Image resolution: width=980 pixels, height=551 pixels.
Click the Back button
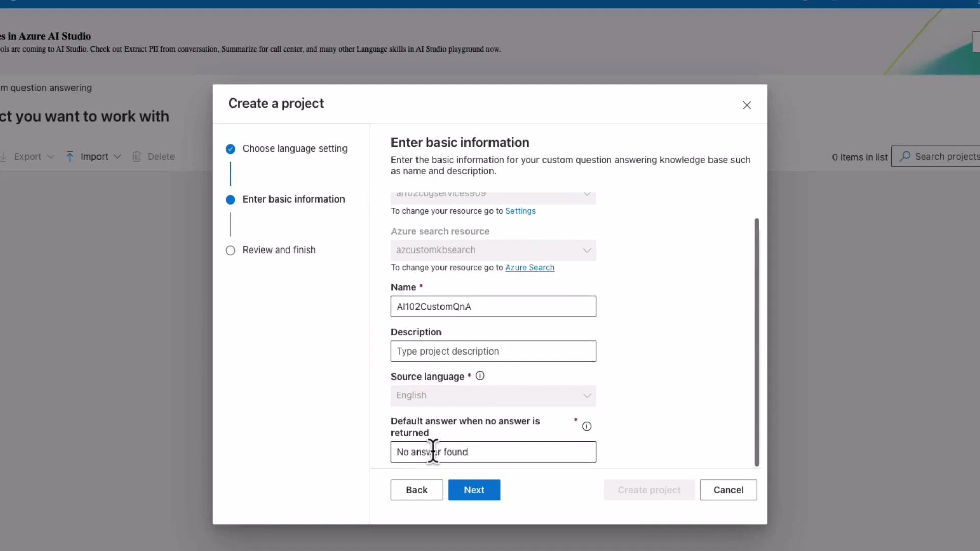pyautogui.click(x=416, y=490)
